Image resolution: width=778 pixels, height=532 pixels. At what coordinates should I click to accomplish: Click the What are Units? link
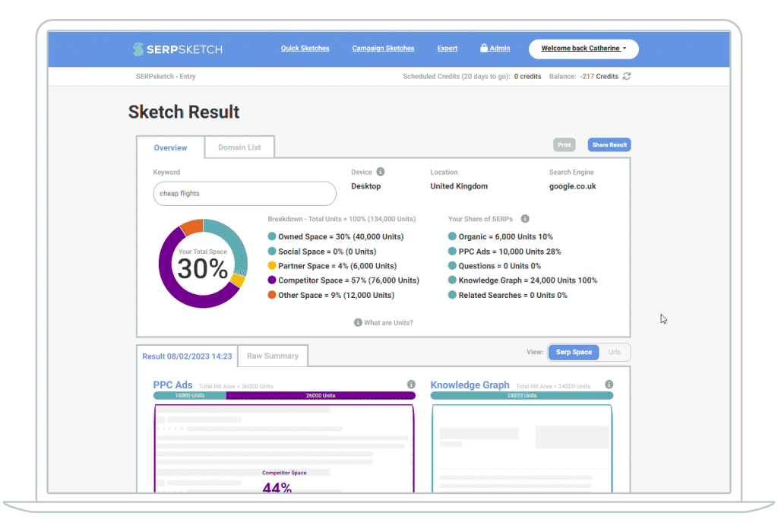click(x=388, y=322)
